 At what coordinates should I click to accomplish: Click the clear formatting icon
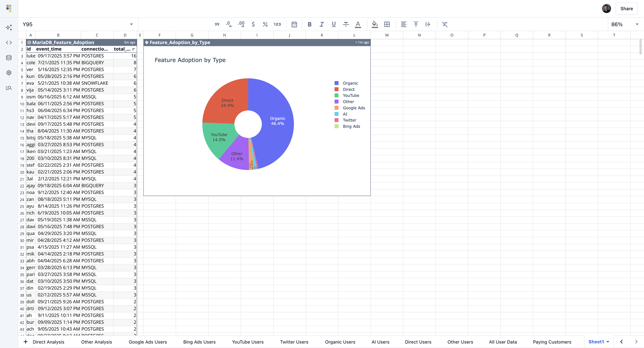pyautogui.click(x=445, y=24)
